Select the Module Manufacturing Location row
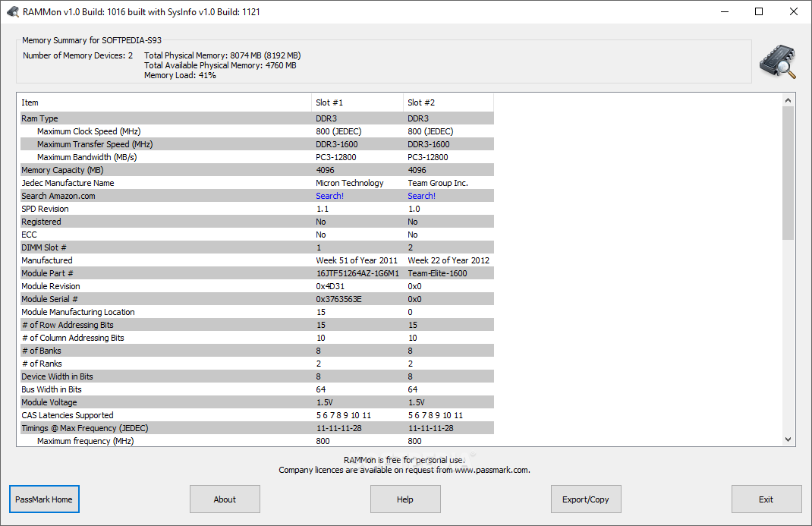812x526 pixels. 257,312
